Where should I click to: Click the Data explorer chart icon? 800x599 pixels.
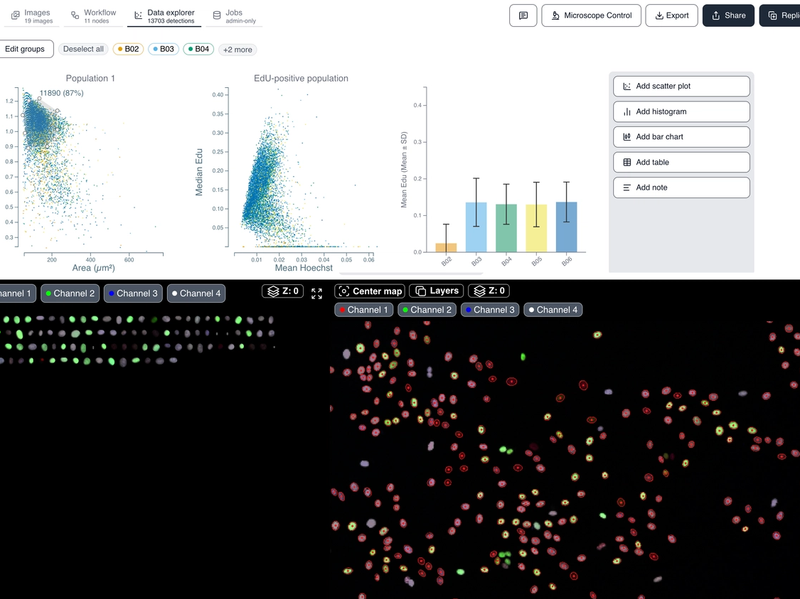click(138, 16)
